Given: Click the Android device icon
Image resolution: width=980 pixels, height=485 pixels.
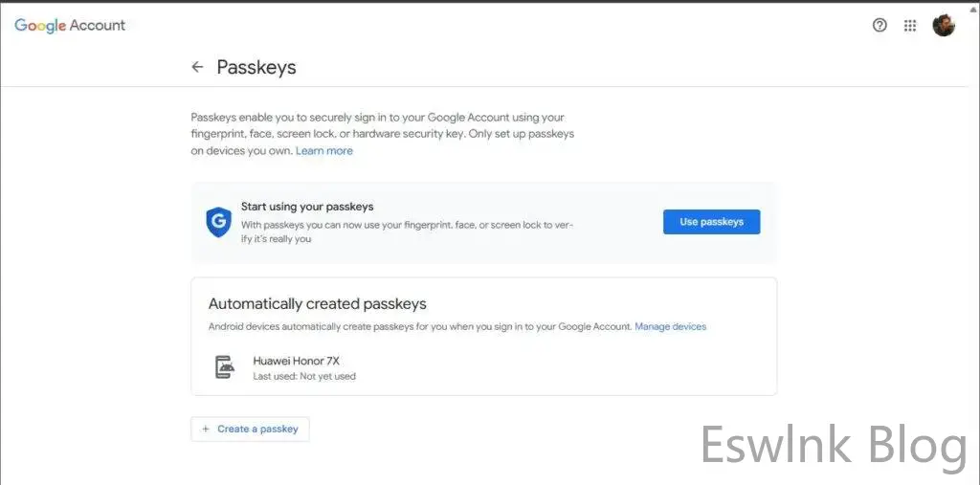Looking at the screenshot, I should coord(225,367).
